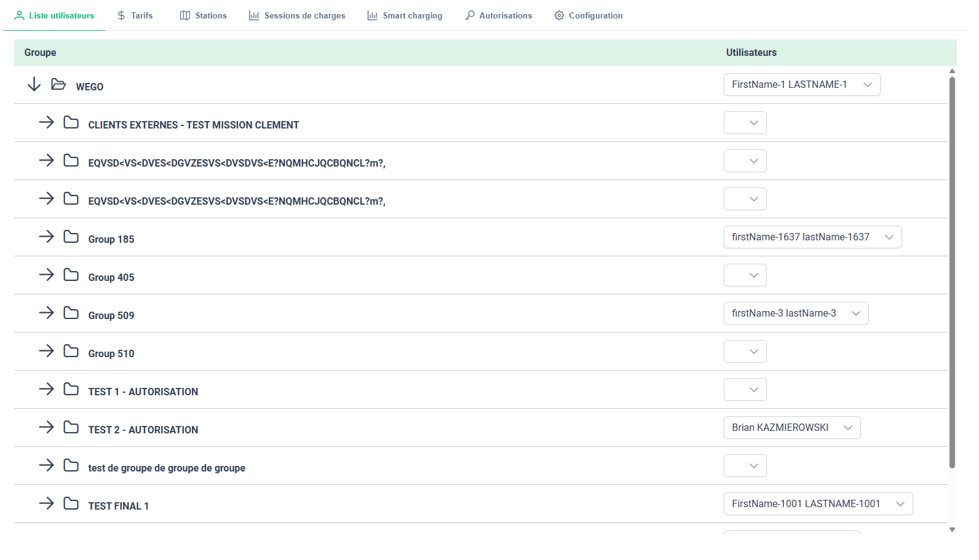Open the Brian KAZMIEROWSKI dropdown

coord(791,428)
